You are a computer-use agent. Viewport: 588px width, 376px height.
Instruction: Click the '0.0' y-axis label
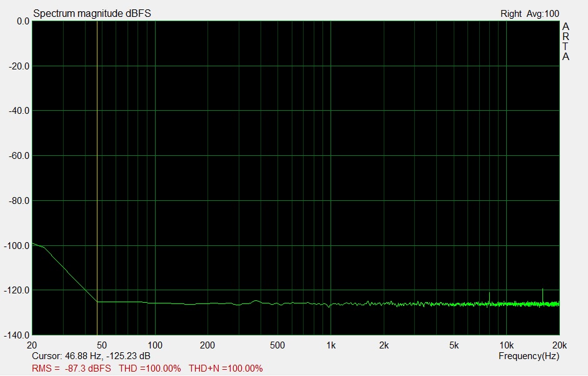click(x=23, y=21)
